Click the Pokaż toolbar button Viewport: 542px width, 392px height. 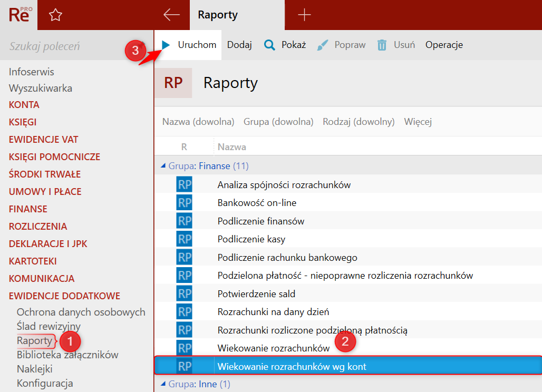coord(285,45)
